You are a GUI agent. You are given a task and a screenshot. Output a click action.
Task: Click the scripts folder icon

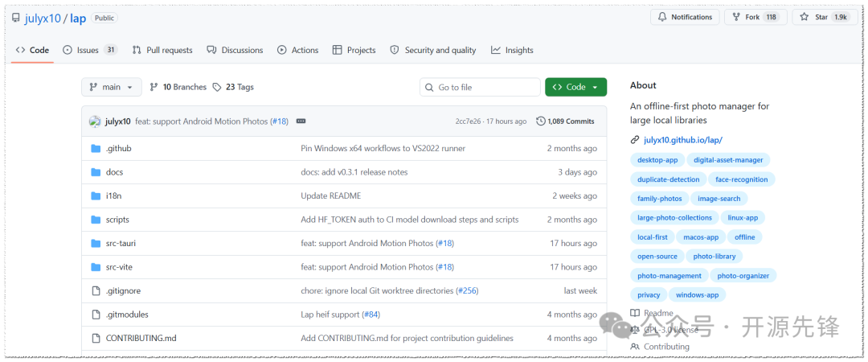96,220
